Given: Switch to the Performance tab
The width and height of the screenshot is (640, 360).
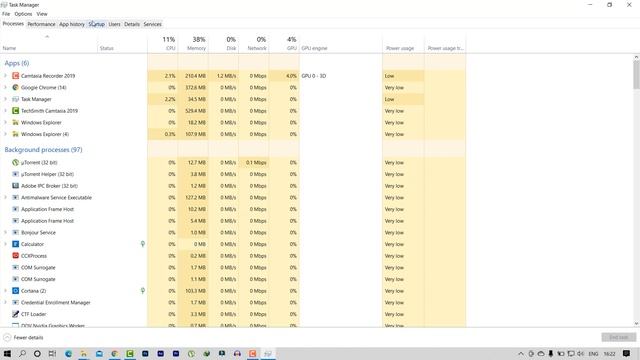Looking at the screenshot, I should [x=41, y=24].
